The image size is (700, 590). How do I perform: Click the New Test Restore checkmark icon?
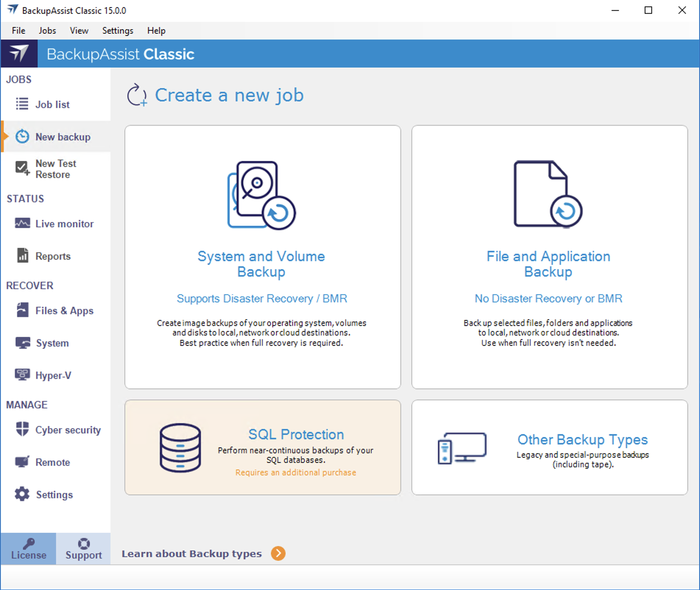(22, 168)
